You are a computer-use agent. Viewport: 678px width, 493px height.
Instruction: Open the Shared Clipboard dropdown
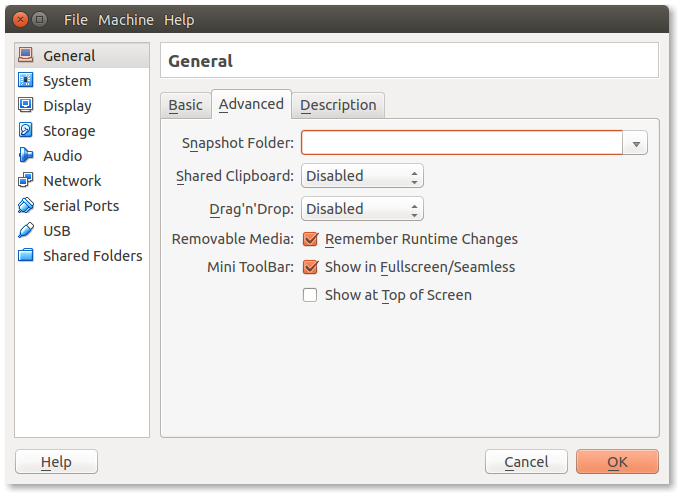362,176
